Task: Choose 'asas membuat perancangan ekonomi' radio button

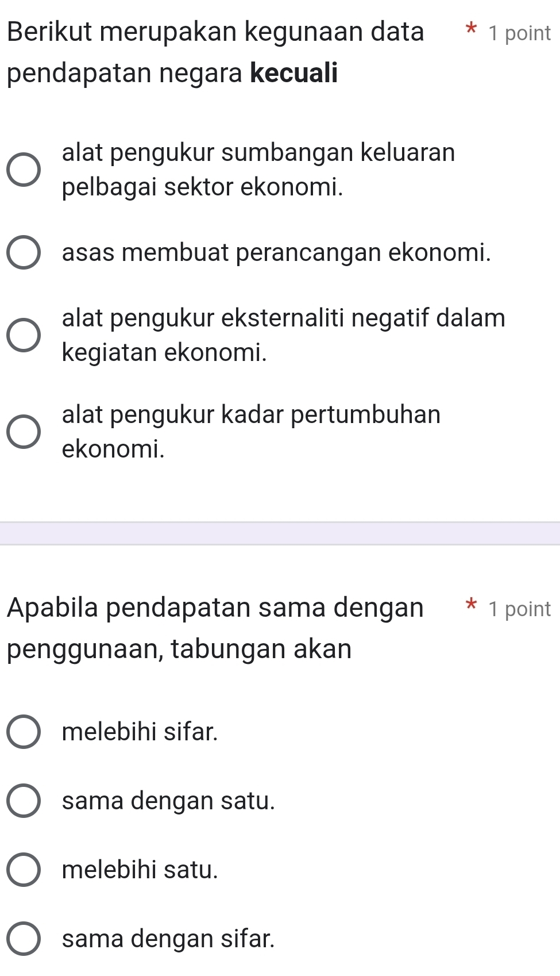Action: 24,252
